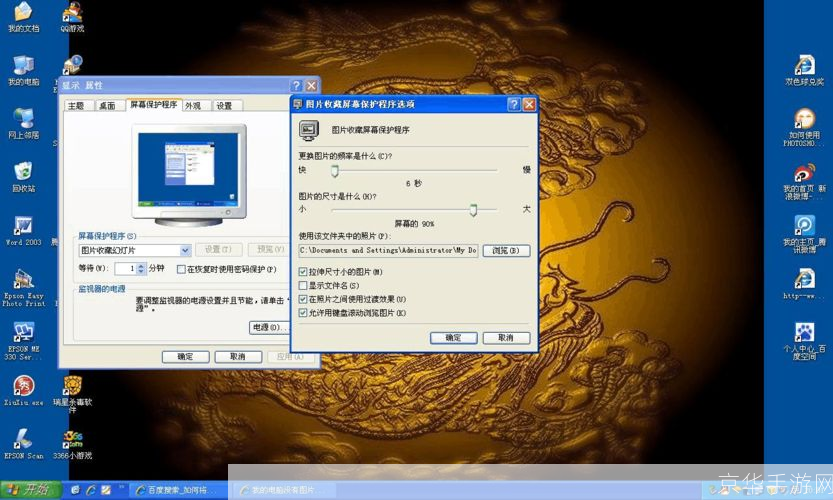Open the 网上邻居 desktop icon
The height and width of the screenshot is (500, 833).
(23, 124)
